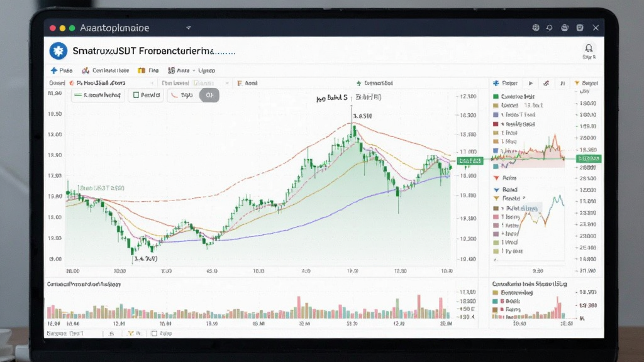Click the blue down-triangle beside Rend
The height and width of the screenshot is (362, 644).
496,190
